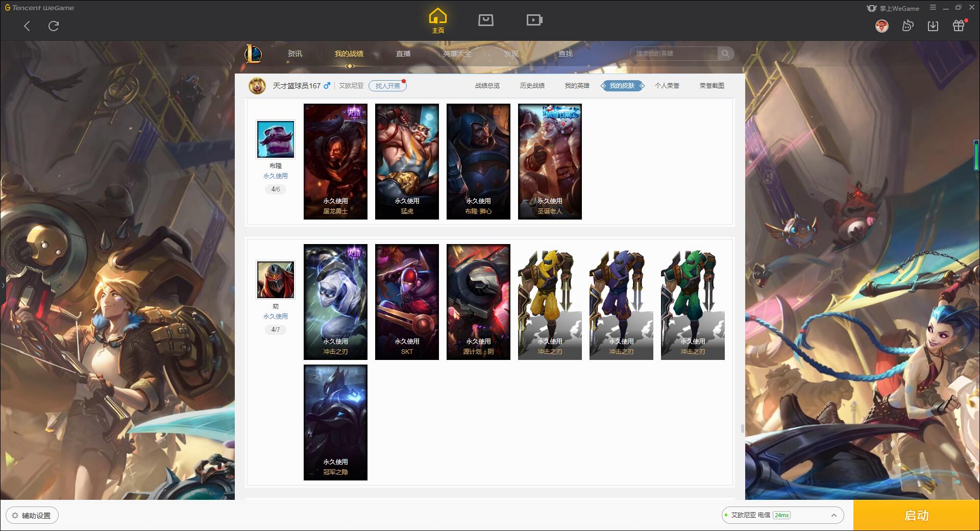The image size is (980, 531).
Task: Open the green 冲击之刃 chroma card
Action: [x=693, y=302]
